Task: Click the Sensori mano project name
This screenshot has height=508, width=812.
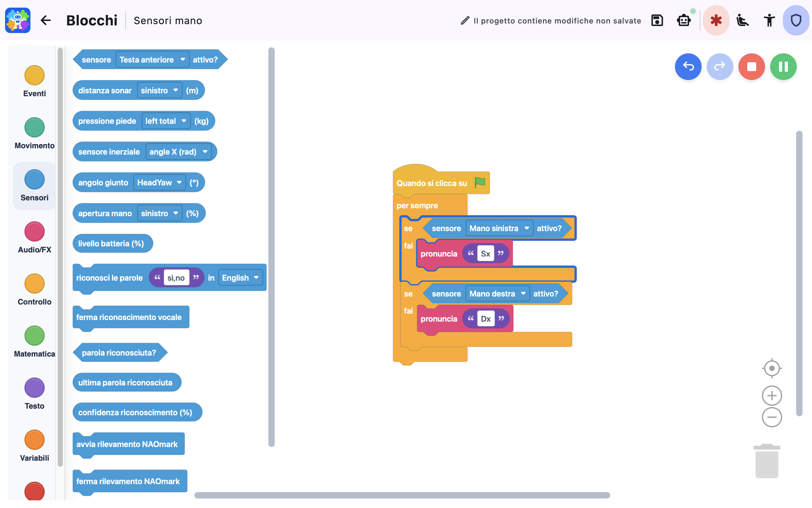Action: pos(168,21)
